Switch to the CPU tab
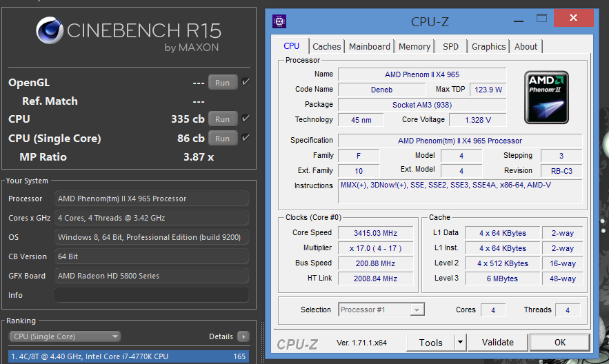This screenshot has height=364, width=609. [291, 46]
